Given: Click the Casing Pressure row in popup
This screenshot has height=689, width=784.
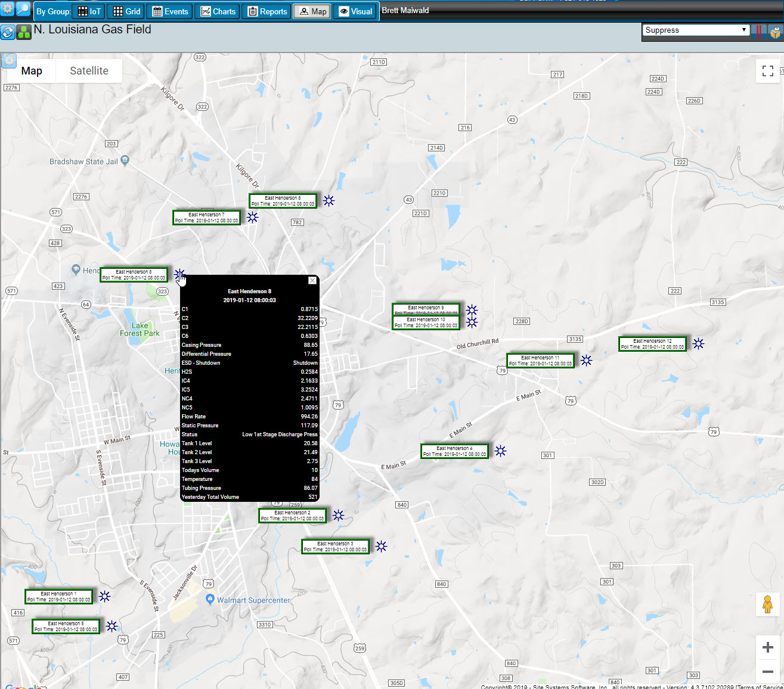Looking at the screenshot, I should coord(250,345).
